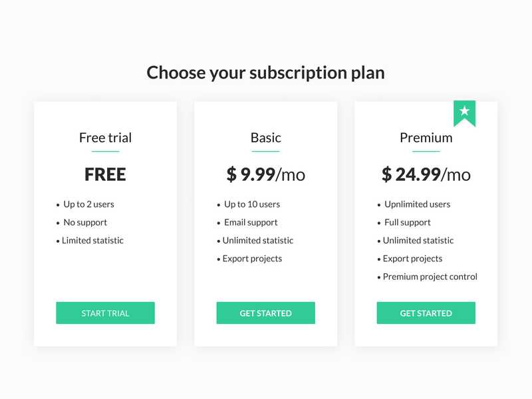Click the $ 9.99/mo price
The image size is (532, 399).
[265, 174]
